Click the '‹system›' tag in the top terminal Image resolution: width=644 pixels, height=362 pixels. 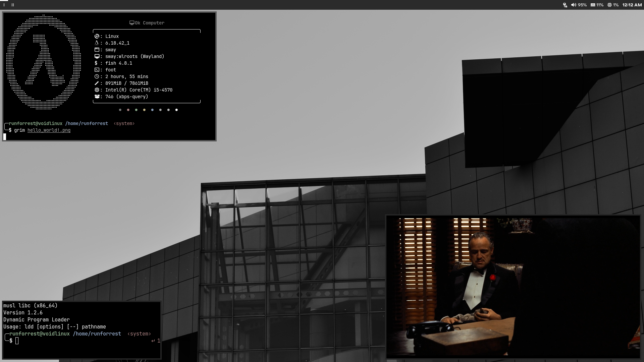pyautogui.click(x=124, y=123)
